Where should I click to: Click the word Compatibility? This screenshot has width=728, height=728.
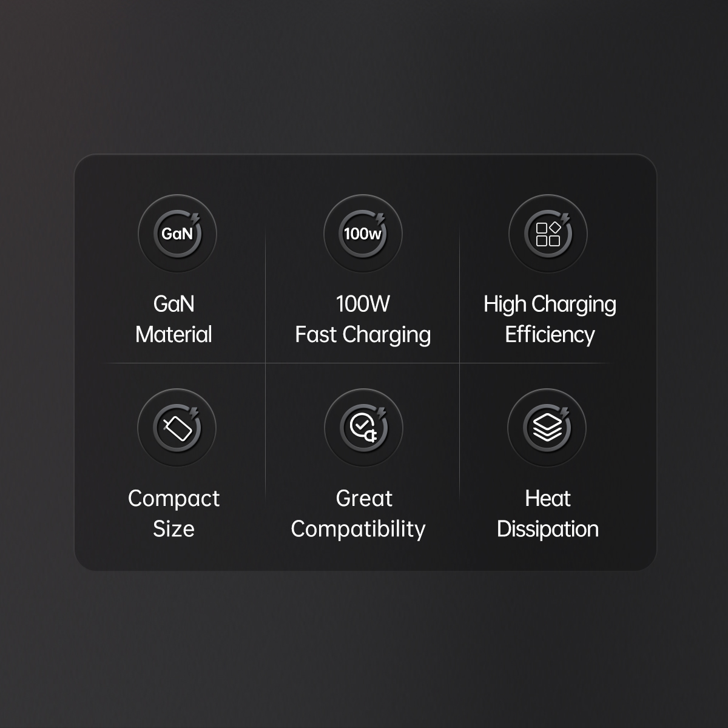coord(358,529)
